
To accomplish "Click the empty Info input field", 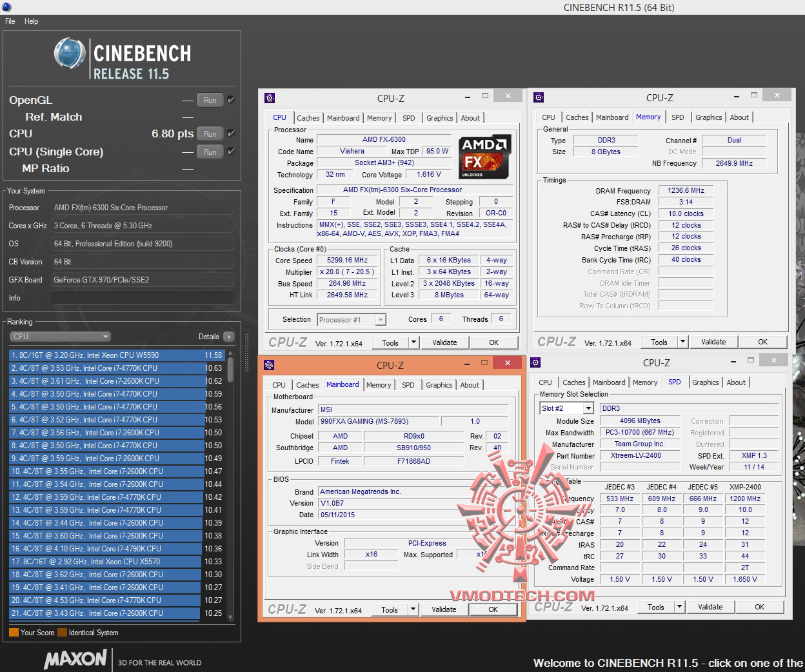I will [142, 298].
